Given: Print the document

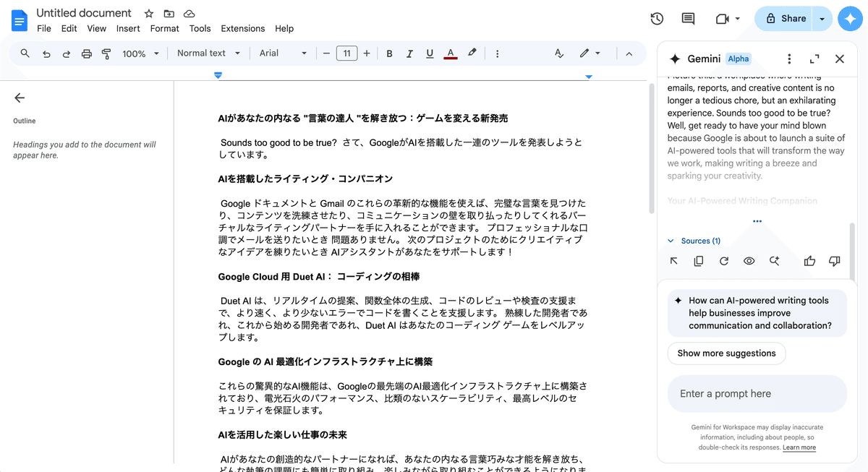Looking at the screenshot, I should tap(87, 53).
